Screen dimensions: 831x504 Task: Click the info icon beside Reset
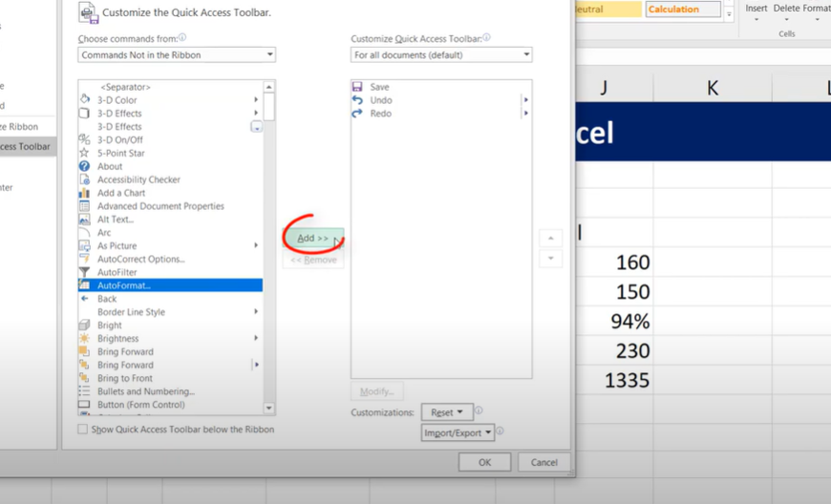coord(479,410)
